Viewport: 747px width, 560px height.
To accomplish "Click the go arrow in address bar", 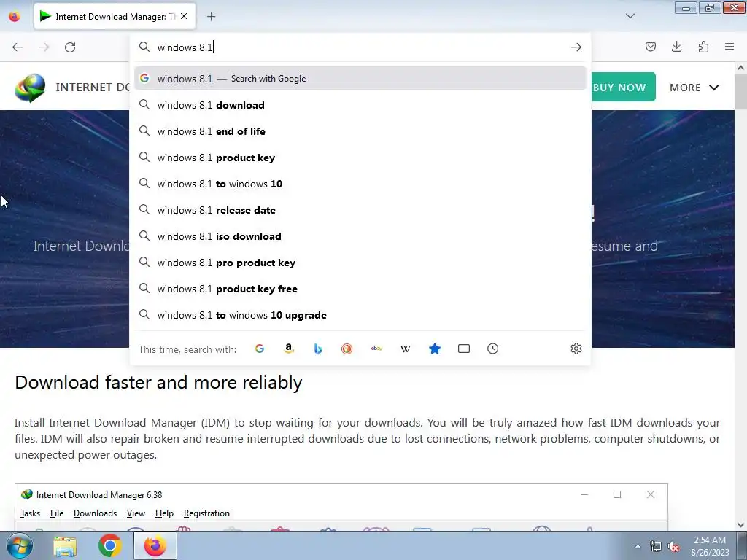I will (x=576, y=47).
